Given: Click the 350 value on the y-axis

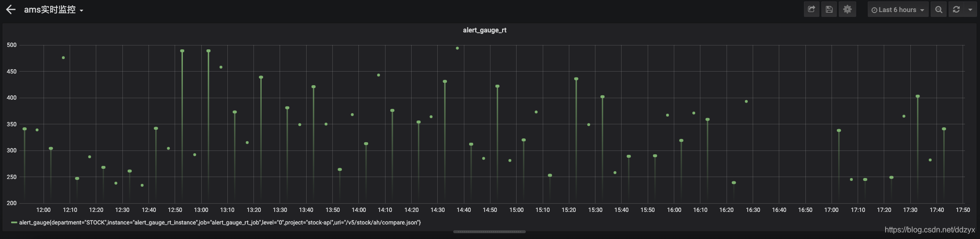Looking at the screenshot, I should coord(12,124).
